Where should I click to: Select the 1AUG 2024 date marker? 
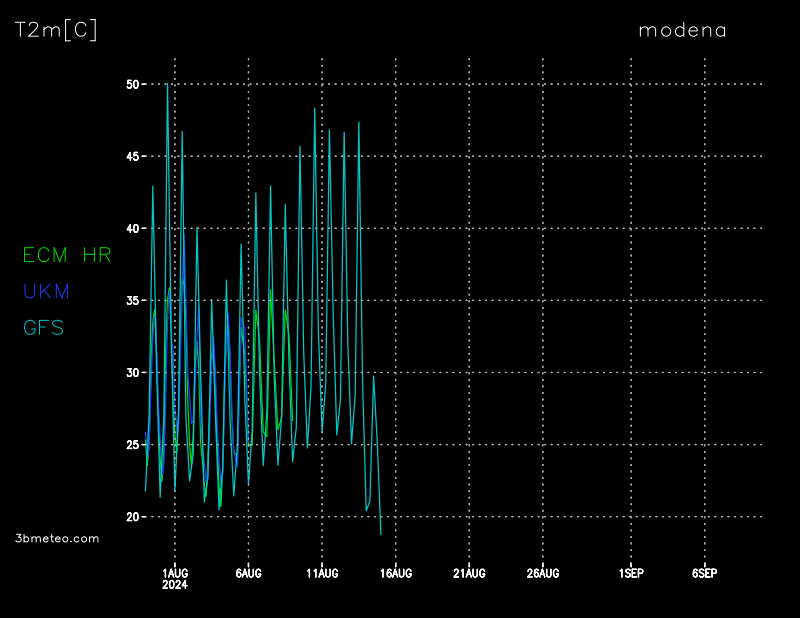(175, 578)
